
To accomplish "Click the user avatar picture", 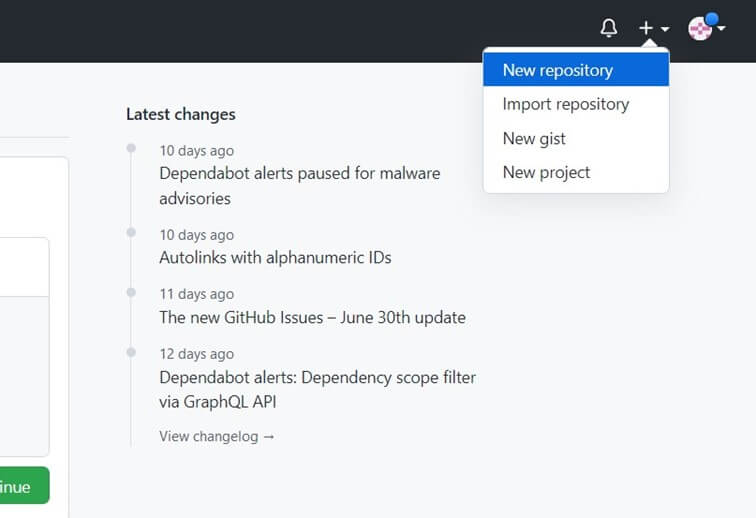I will 700,28.
